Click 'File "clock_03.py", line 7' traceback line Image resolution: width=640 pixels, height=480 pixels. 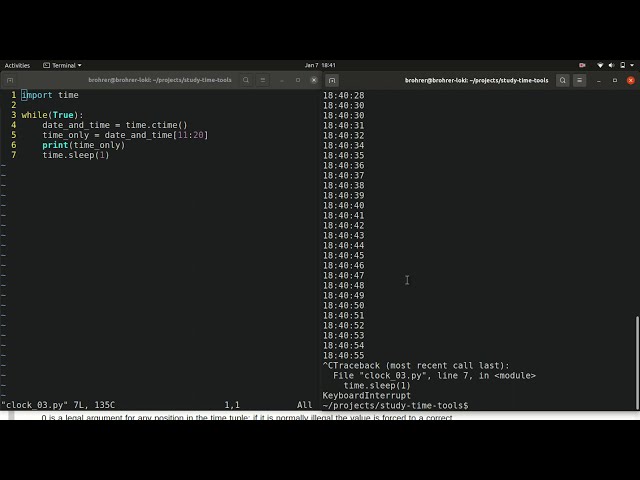pos(434,376)
